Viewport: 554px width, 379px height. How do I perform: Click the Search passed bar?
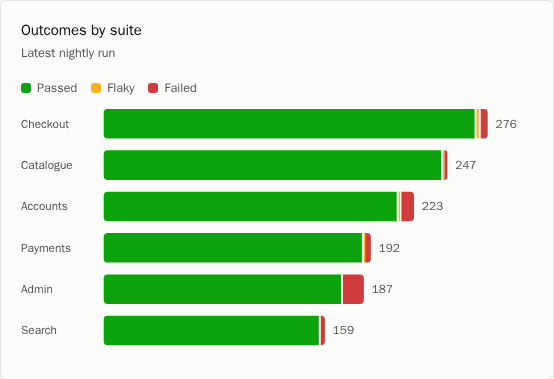(x=212, y=331)
